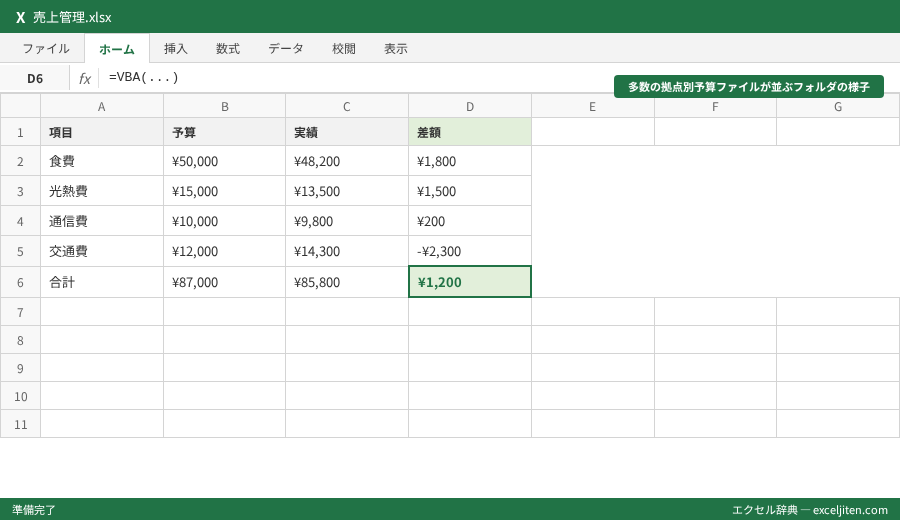Select column D header
The image size is (900, 520).
[x=470, y=106]
